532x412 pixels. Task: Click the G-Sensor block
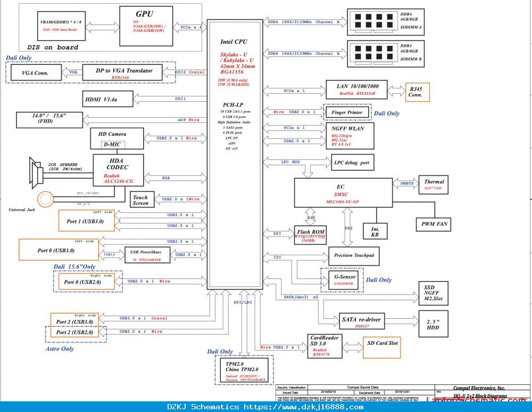[x=344, y=280]
